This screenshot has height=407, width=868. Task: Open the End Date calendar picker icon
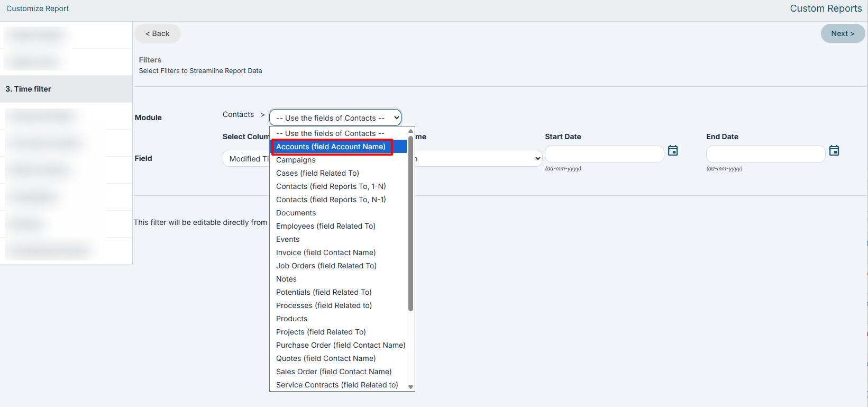(834, 151)
